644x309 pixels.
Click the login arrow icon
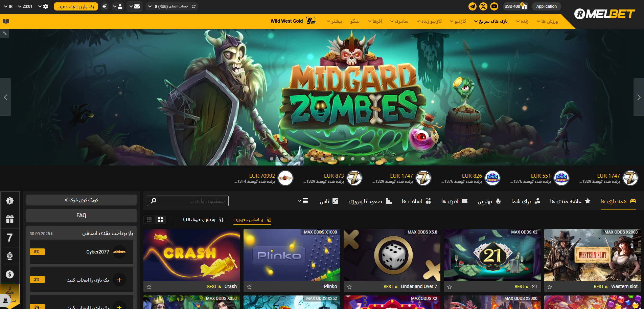pyautogui.click(x=105, y=6)
